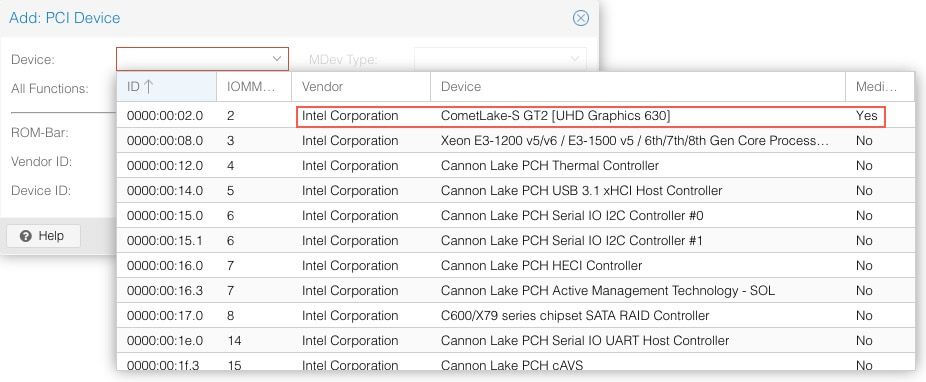Close the Add PCI Device dialog

(581, 18)
